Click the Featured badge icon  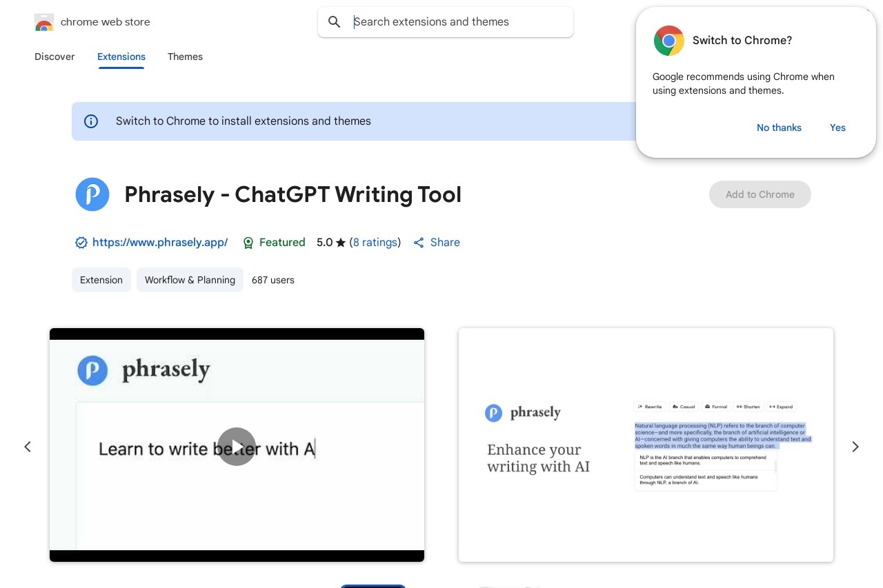[248, 243]
